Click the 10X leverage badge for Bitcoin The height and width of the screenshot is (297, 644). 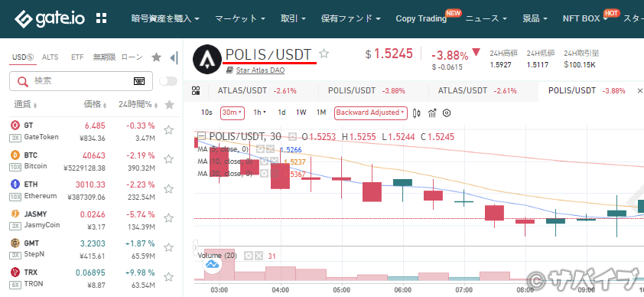15,167
